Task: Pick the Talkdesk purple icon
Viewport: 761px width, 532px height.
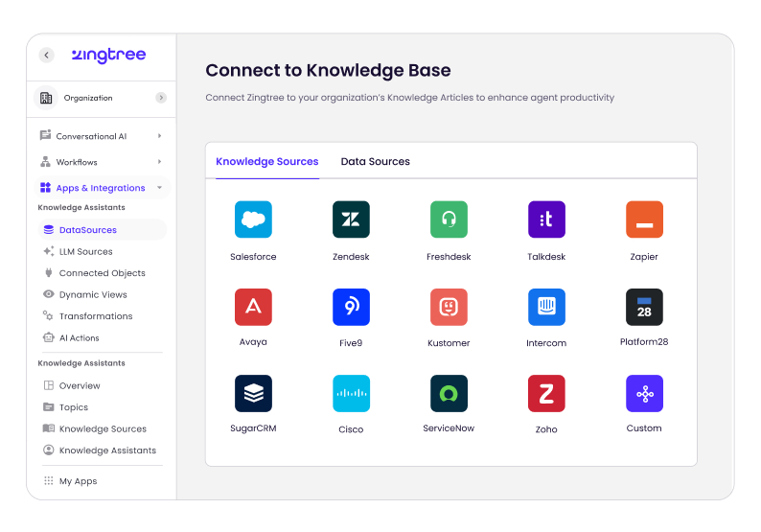Action: (546, 220)
